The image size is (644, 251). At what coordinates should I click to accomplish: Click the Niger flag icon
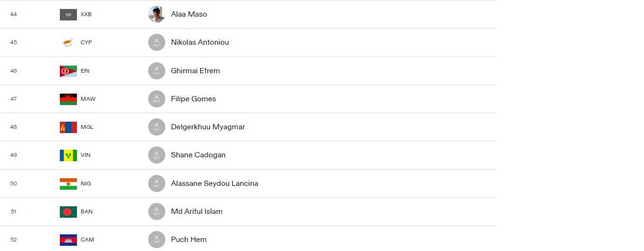pos(68,183)
